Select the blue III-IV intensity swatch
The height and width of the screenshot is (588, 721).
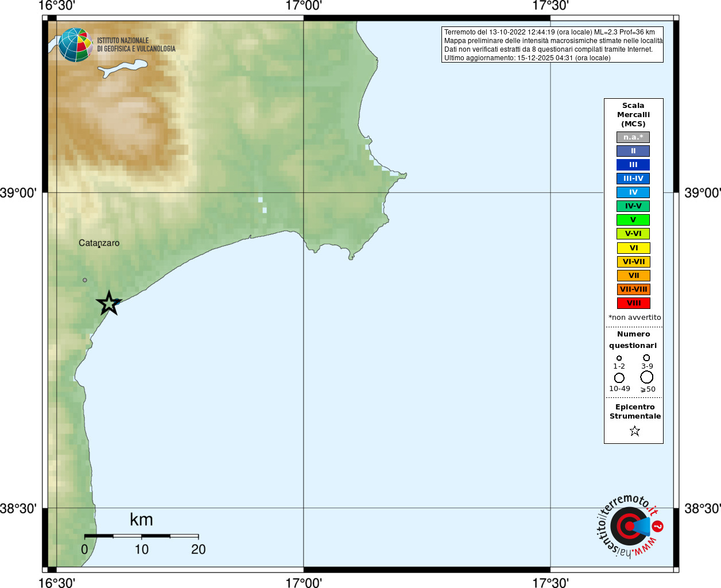pyautogui.click(x=633, y=179)
